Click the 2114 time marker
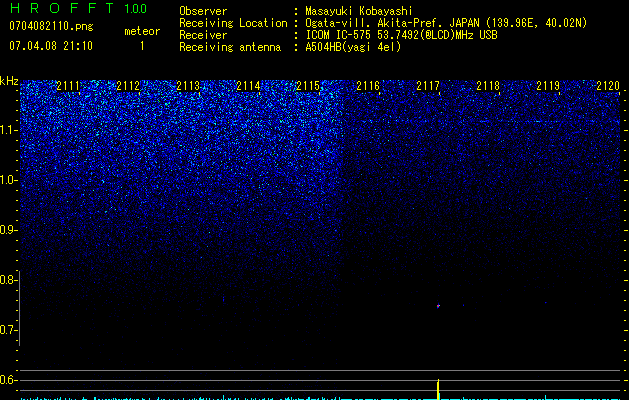The image size is (629, 400). pyautogui.click(x=248, y=86)
